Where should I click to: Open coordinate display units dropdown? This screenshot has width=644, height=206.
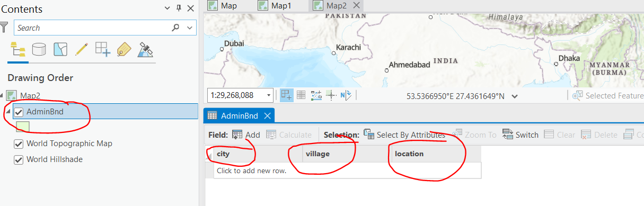point(515,96)
